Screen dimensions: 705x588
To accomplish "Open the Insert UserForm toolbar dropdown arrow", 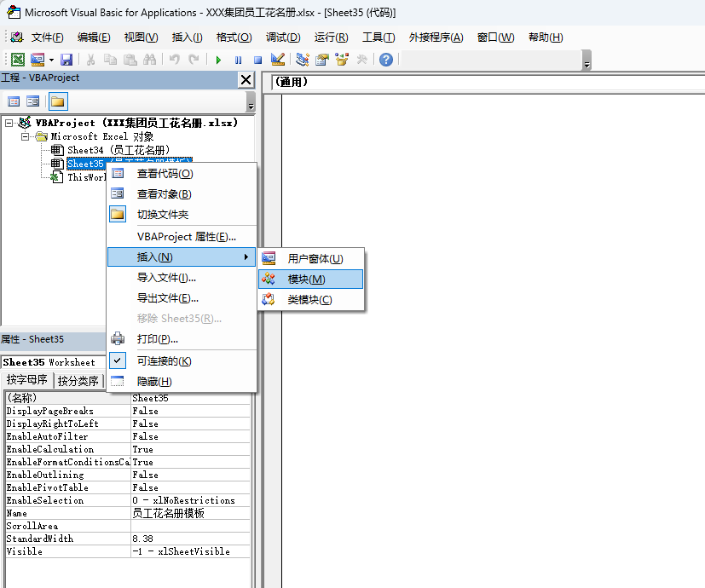I will [52, 60].
